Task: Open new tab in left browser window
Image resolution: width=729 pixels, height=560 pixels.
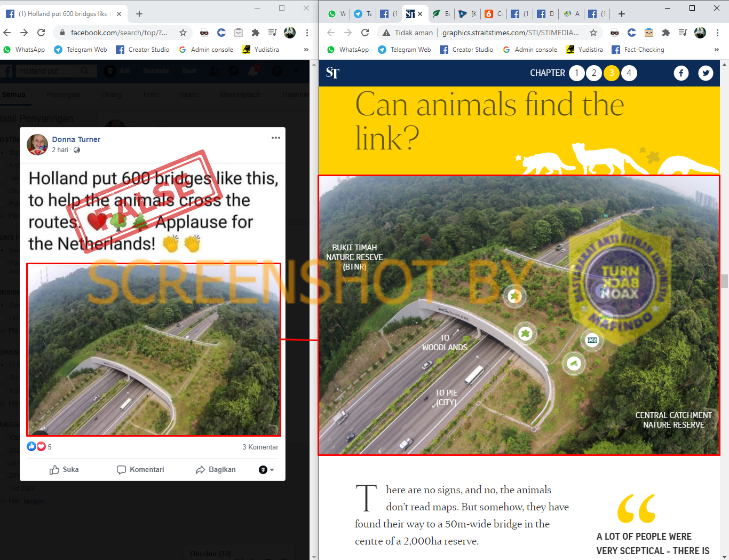Action: (139, 14)
